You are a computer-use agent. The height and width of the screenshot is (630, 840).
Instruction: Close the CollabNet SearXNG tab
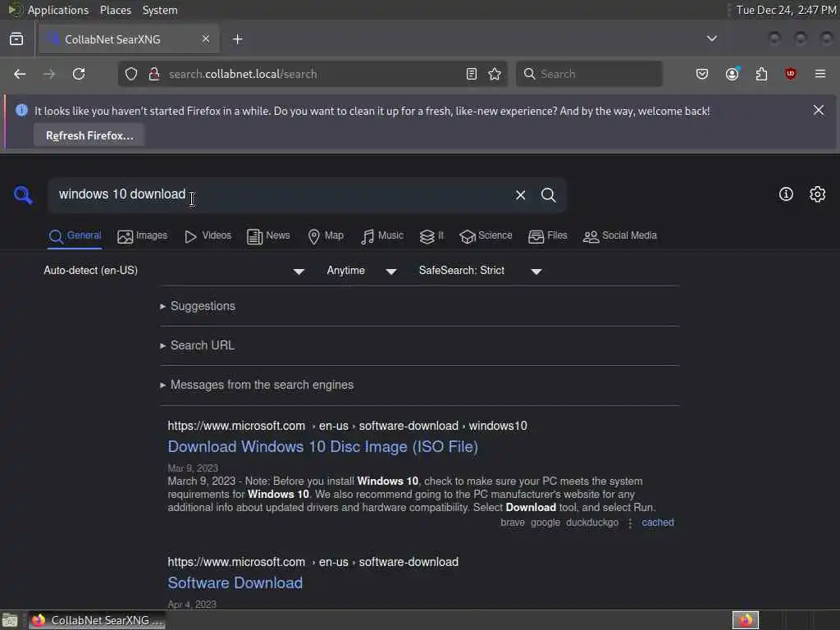[x=206, y=39]
